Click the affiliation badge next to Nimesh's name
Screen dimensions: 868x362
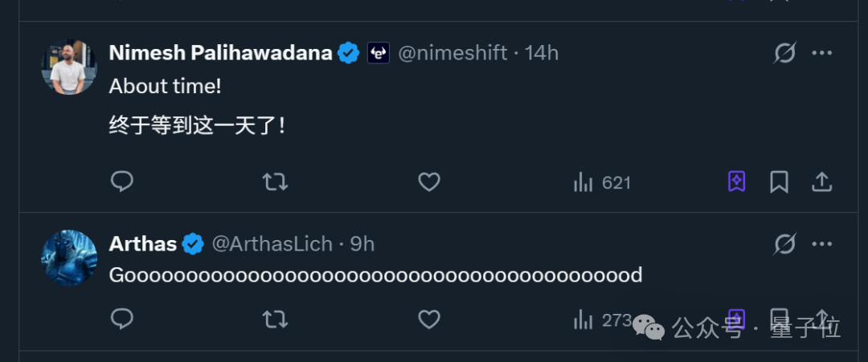click(379, 53)
